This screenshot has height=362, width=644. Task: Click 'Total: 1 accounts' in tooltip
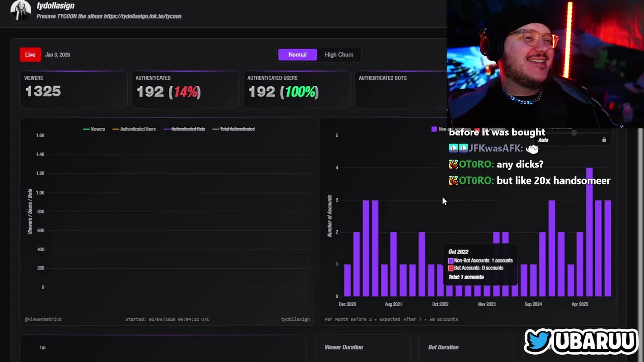tap(466, 277)
